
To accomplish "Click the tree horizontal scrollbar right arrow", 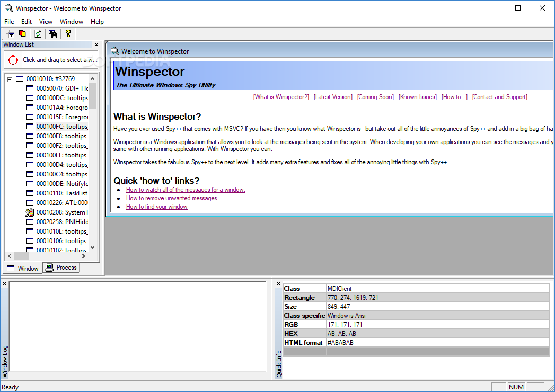I will pyautogui.click(x=84, y=256).
